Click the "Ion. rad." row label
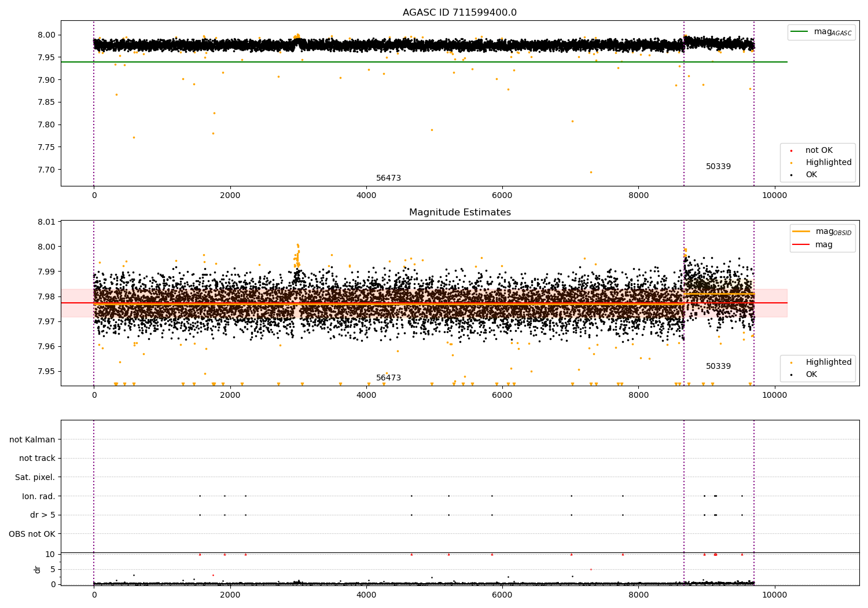Image resolution: width=868 pixels, height=608 pixels. tap(39, 496)
